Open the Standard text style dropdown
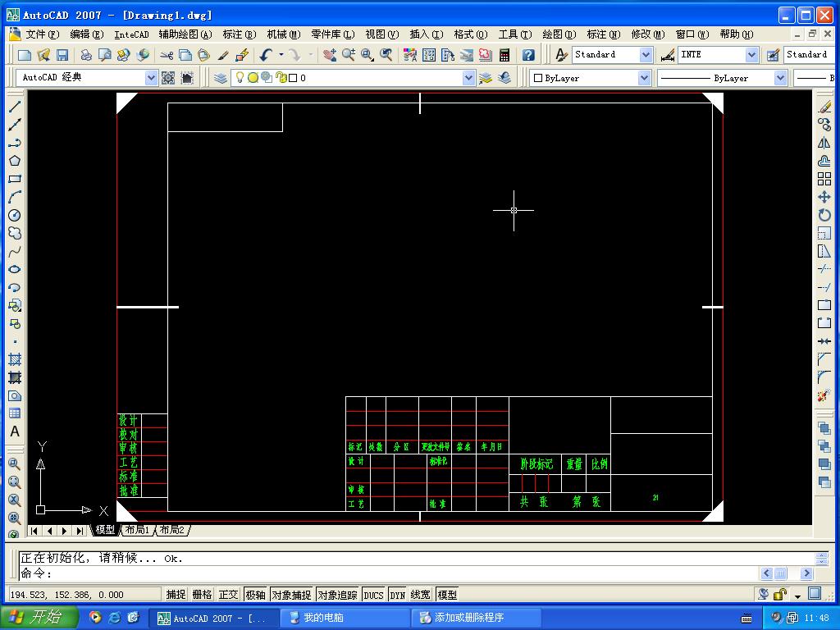 [x=646, y=55]
